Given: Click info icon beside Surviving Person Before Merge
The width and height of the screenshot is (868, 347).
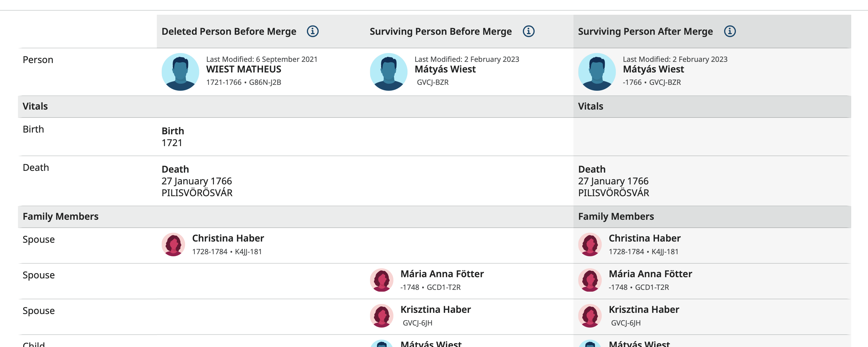Looking at the screenshot, I should click(x=528, y=31).
